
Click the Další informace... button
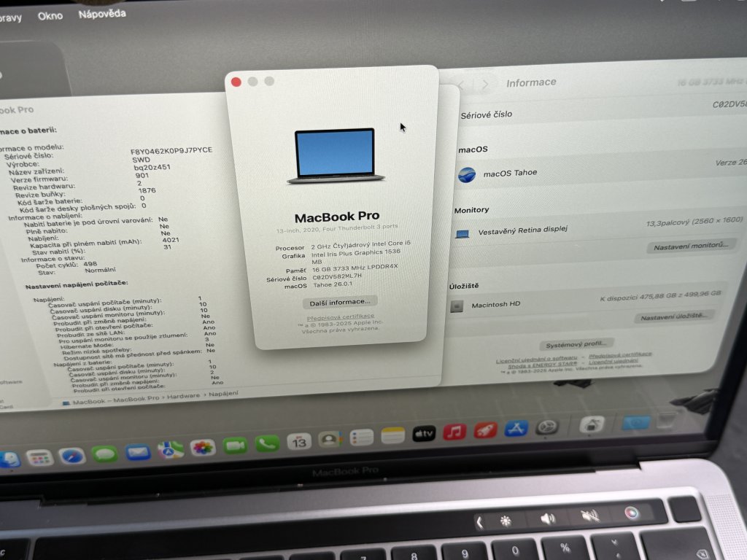coord(340,303)
